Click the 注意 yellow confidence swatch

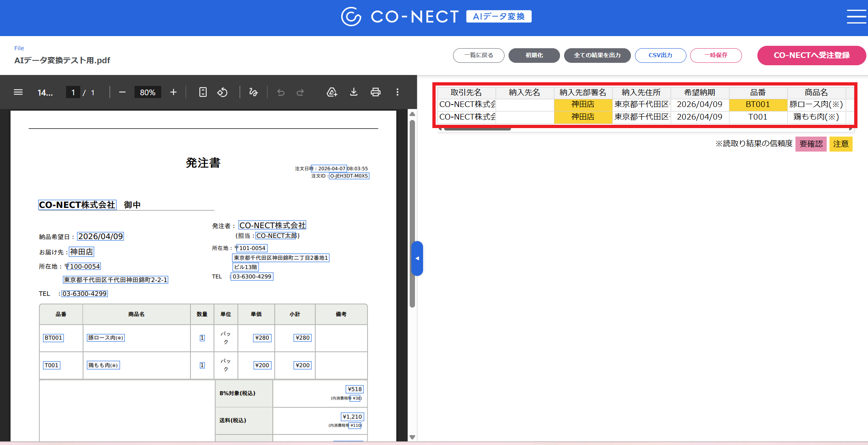click(x=841, y=144)
